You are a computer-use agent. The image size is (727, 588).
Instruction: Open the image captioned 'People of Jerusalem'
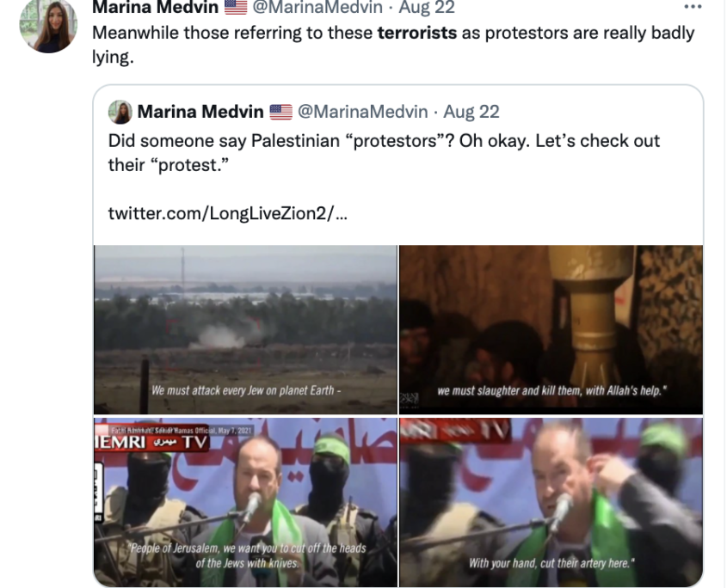(x=245, y=502)
